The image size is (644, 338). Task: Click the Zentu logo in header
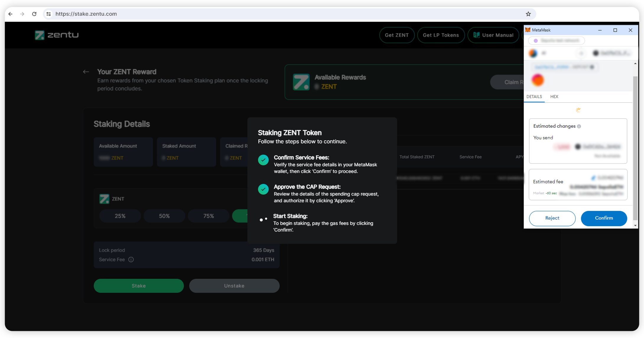coord(57,35)
